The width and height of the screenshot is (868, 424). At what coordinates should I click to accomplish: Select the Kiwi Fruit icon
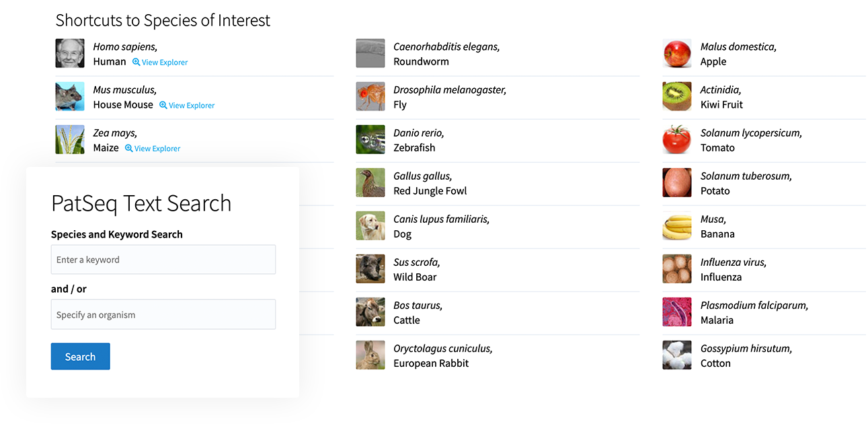(677, 97)
